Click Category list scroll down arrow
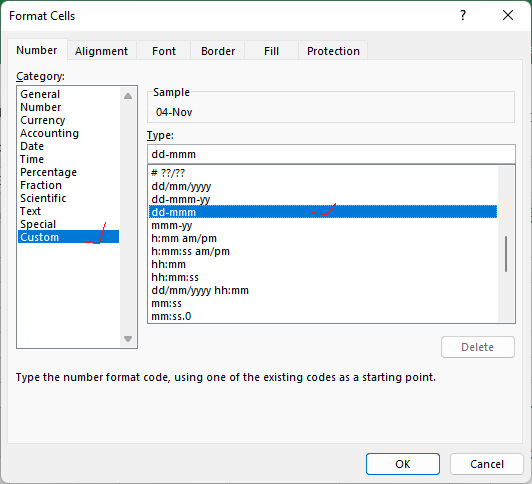This screenshot has height=484, width=532. click(x=128, y=338)
